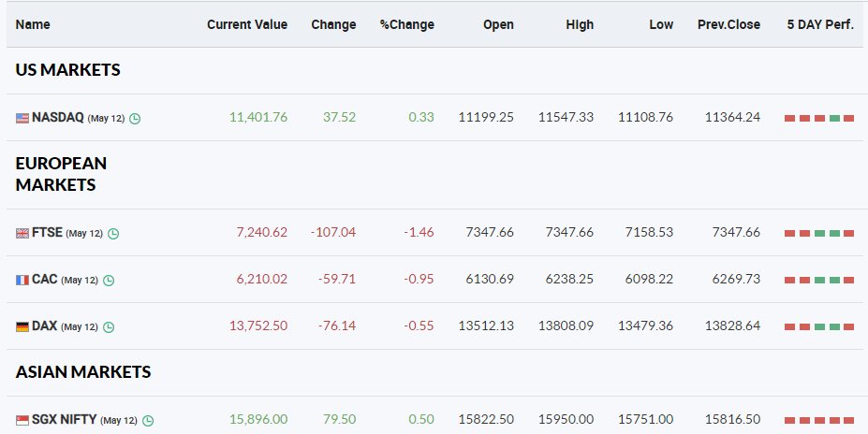Screen dimensions: 868x434
Task: View DAX 5 day performance bars
Action: pos(819,326)
